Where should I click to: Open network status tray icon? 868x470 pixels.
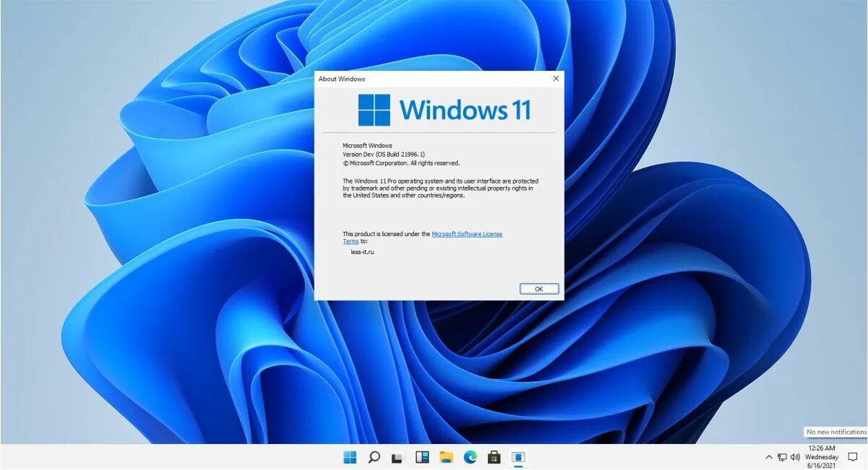[782, 457]
